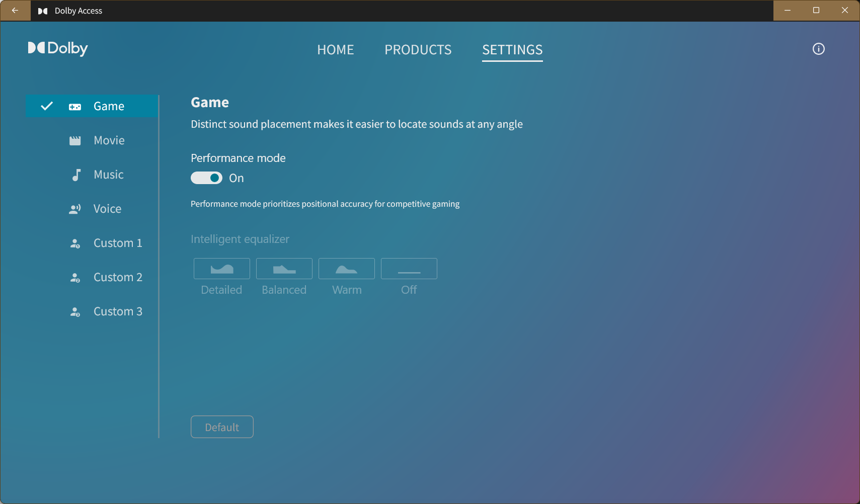Open the PRODUCTS tab
The width and height of the screenshot is (860, 504).
(x=418, y=50)
